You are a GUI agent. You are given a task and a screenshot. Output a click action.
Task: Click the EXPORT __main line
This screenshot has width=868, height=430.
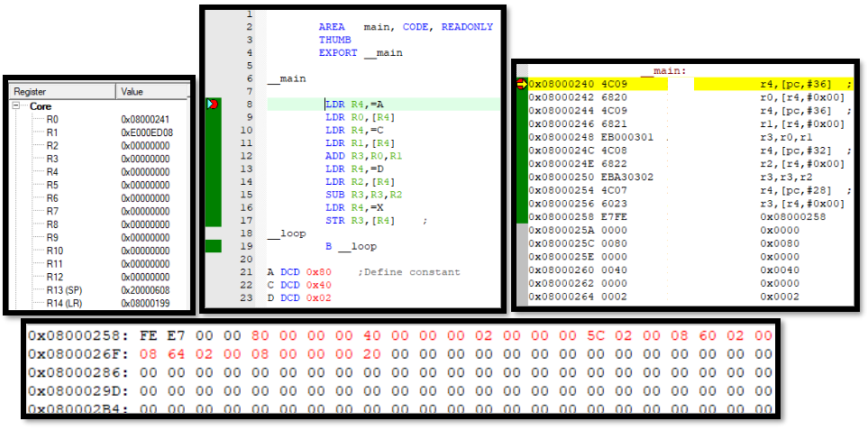(x=361, y=53)
